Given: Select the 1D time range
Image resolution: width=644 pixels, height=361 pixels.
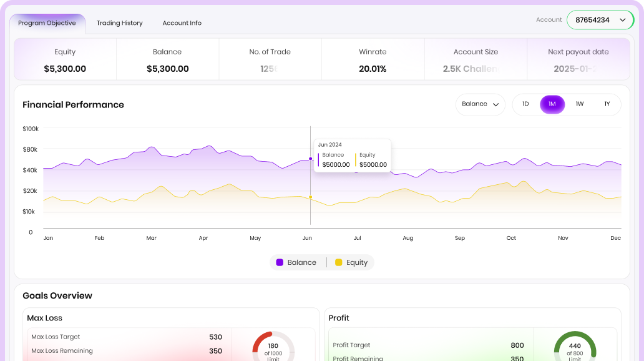Looking at the screenshot, I should (x=525, y=104).
